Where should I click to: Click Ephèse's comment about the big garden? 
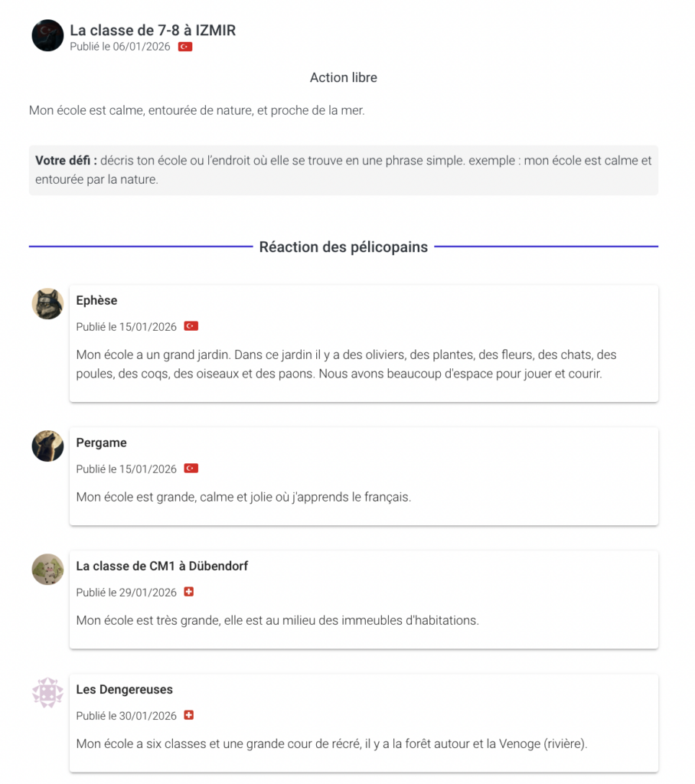pos(346,364)
